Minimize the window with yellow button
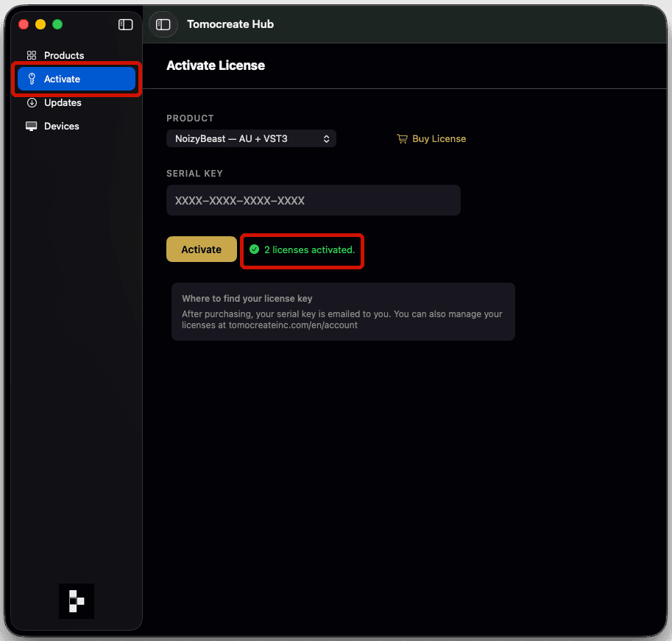The image size is (672, 641). [40, 24]
